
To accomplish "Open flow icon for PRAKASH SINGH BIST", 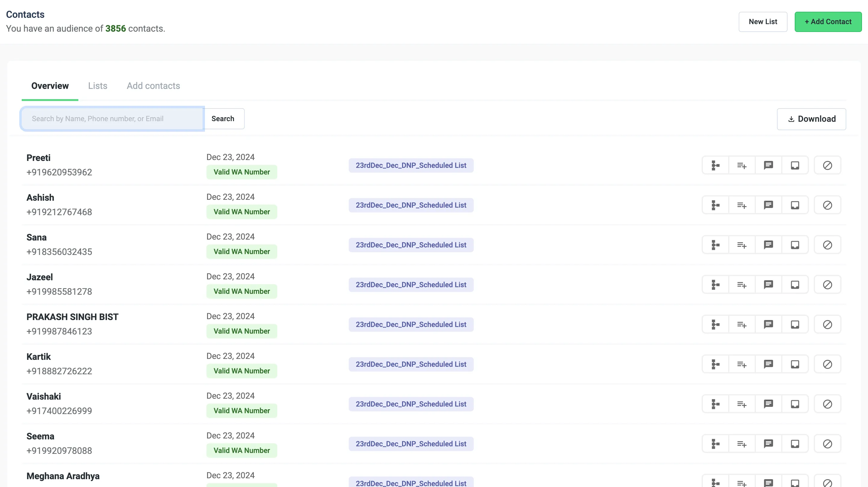I will pyautogui.click(x=715, y=325).
